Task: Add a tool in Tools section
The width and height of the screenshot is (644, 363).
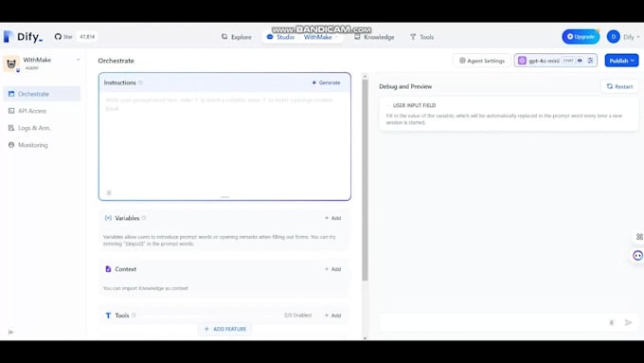Action: (333, 316)
